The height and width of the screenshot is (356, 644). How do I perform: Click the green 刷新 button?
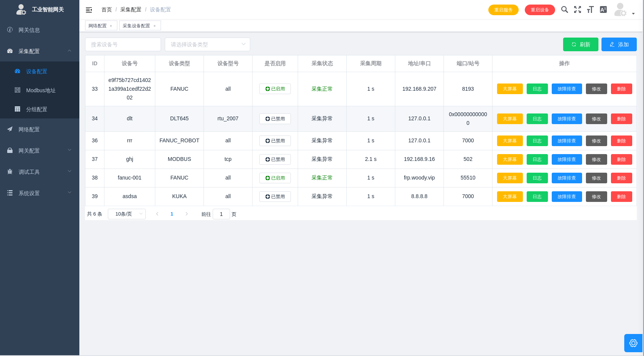581,44
